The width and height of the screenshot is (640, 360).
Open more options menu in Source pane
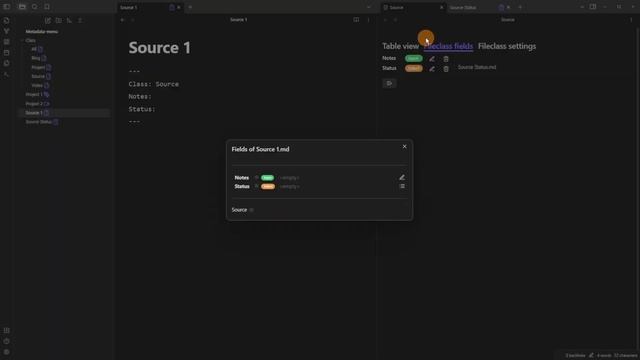[631, 20]
